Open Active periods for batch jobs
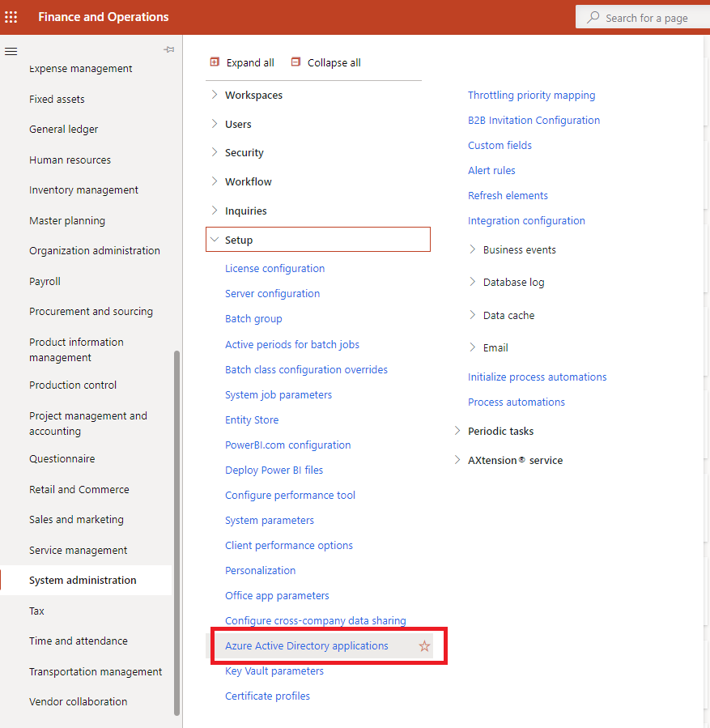This screenshot has width=710, height=728. click(292, 344)
